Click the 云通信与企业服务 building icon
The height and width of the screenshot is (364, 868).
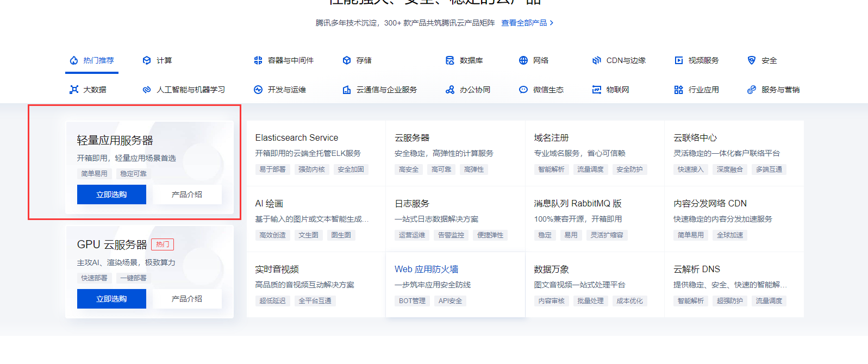coord(347,90)
